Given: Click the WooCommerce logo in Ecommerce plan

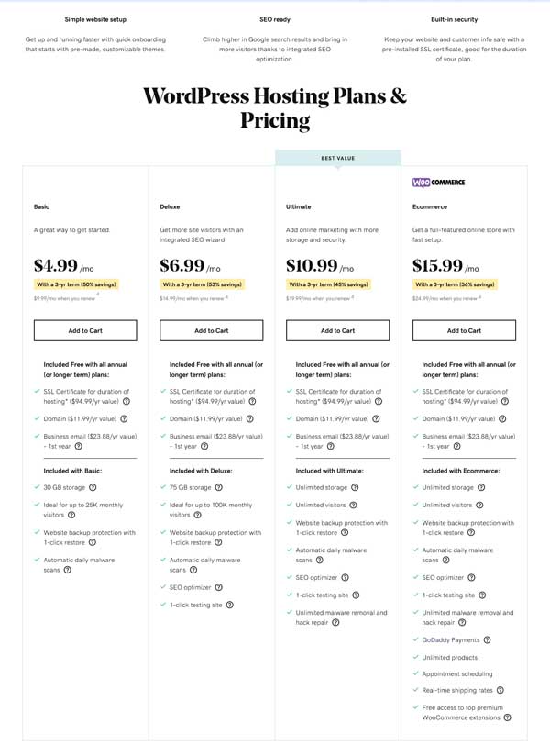Looking at the screenshot, I should coord(439,183).
